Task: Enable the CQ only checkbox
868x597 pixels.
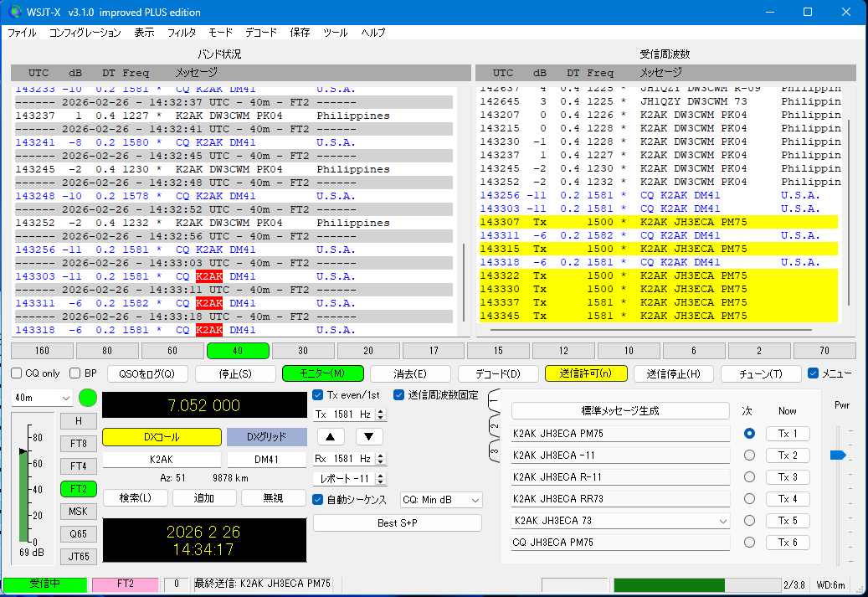Action: (18, 373)
